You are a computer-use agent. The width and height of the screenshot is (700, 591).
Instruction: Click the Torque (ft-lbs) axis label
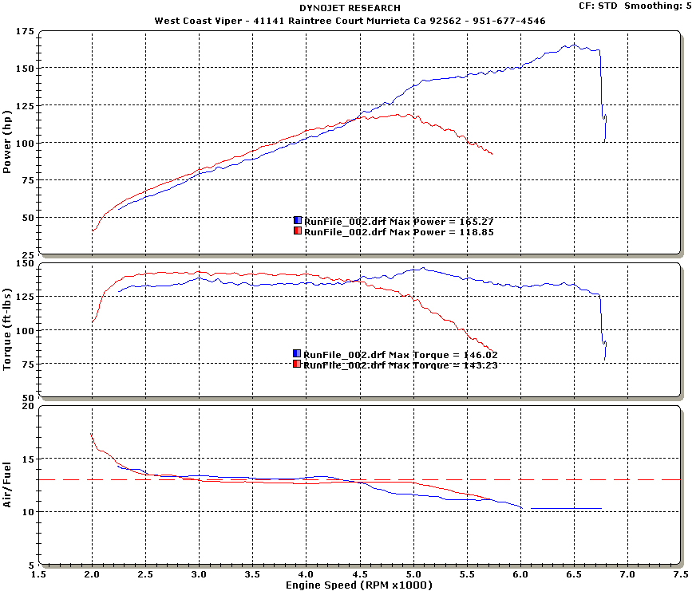6,329
